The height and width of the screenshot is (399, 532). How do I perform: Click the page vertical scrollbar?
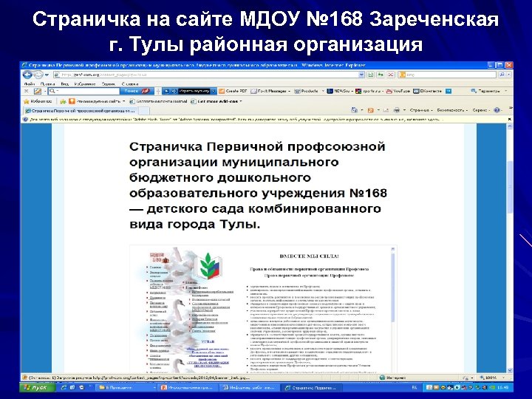pyautogui.click(x=510, y=248)
